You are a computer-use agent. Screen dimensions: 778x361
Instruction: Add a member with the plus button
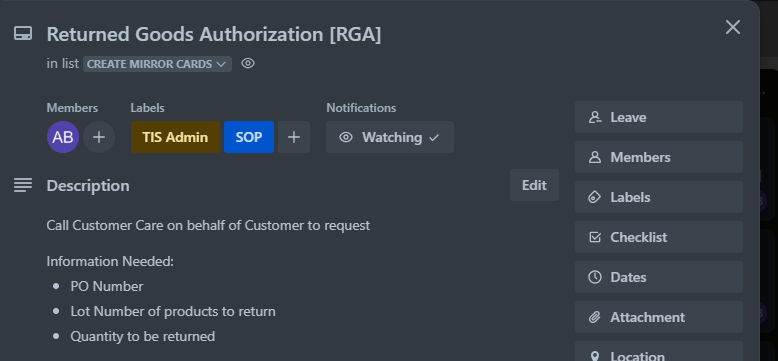tap(99, 137)
